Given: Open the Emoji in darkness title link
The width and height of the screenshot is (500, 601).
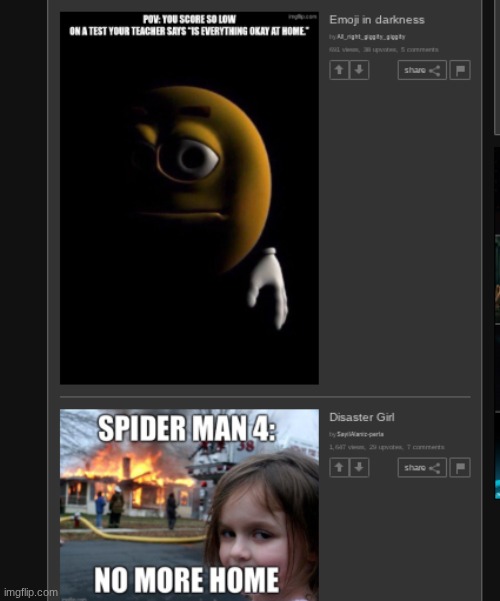Looking at the screenshot, I should (x=377, y=20).
